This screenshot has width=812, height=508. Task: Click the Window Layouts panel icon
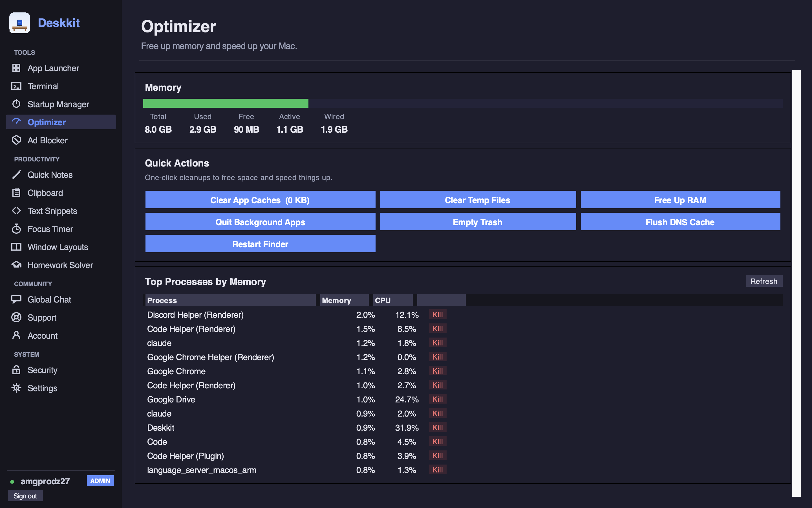pos(16,247)
